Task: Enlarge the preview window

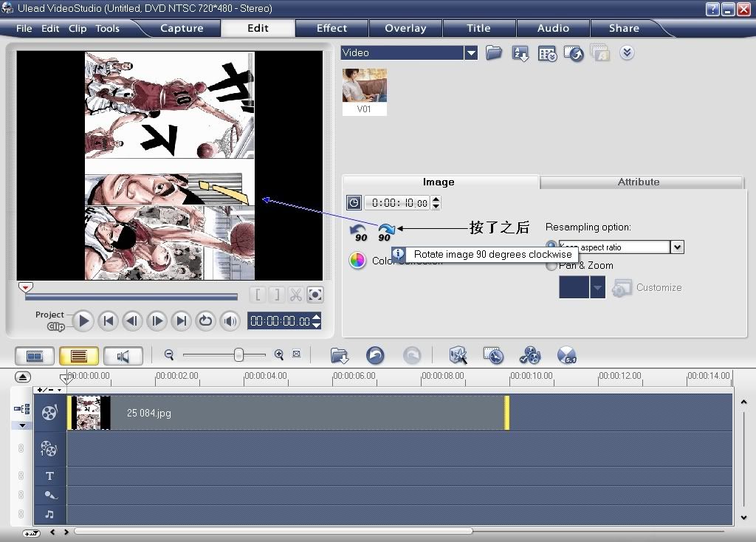Action: point(315,295)
